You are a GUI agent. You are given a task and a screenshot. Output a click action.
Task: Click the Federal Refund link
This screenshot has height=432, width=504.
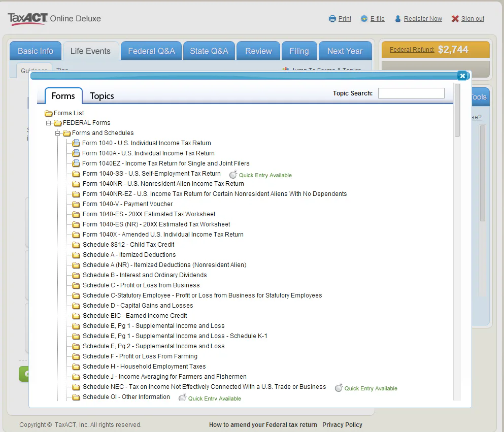pos(412,50)
